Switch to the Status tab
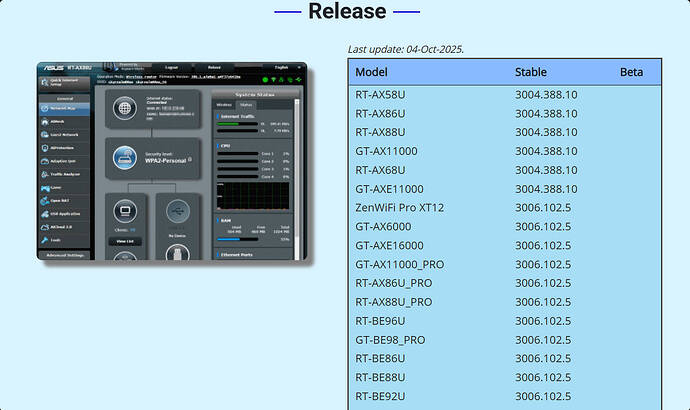 tap(245, 103)
